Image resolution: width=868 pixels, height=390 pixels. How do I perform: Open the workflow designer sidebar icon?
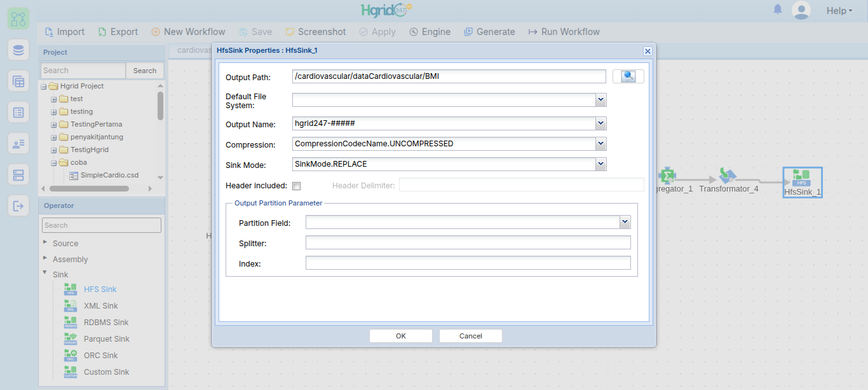18,18
